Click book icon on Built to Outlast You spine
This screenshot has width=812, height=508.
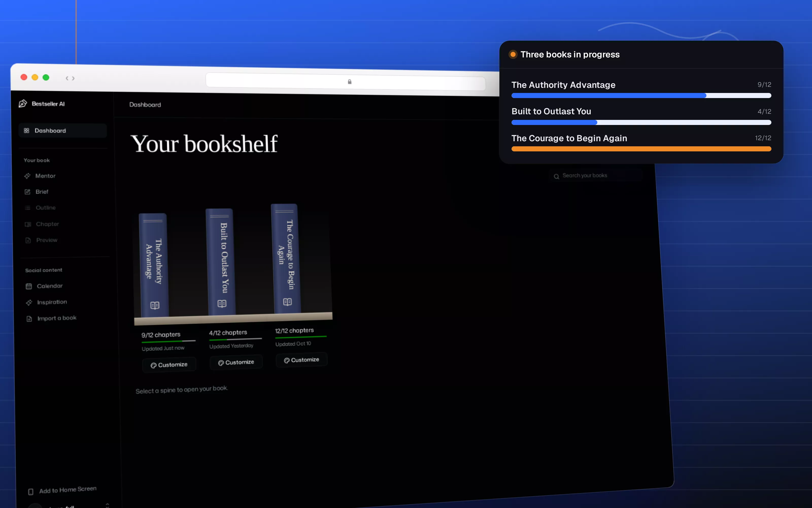pos(222,304)
